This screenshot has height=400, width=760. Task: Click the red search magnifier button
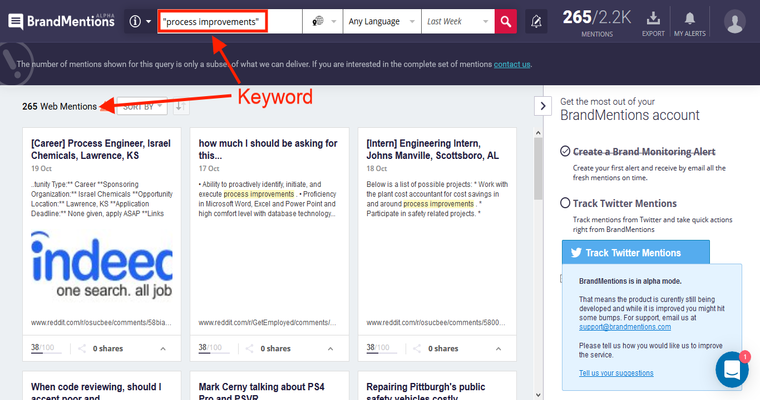(506, 21)
